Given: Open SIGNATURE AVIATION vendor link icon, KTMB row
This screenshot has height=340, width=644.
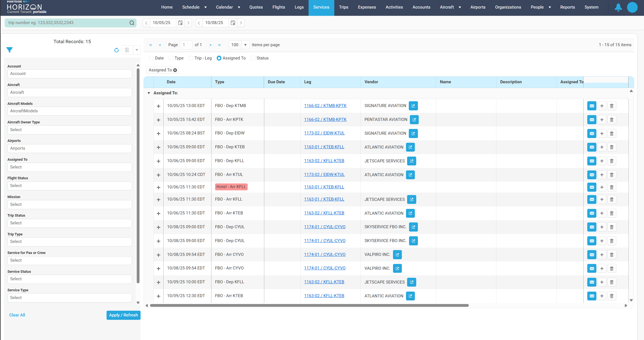Looking at the screenshot, I should (x=413, y=106).
